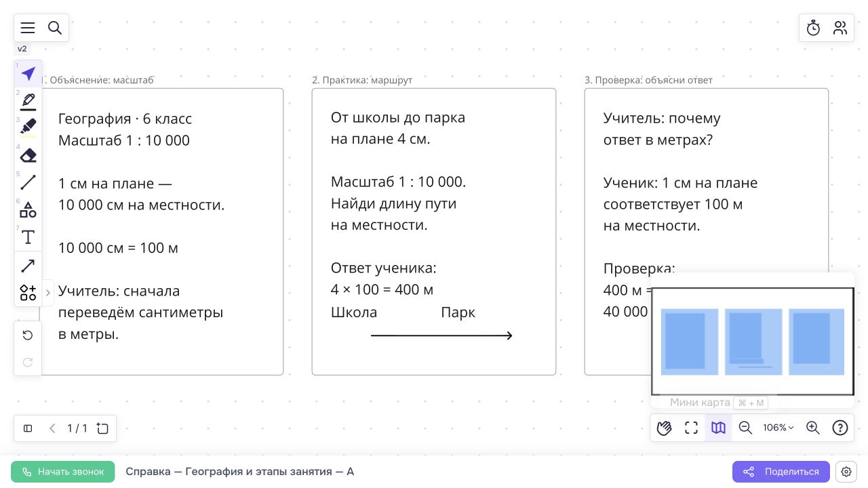Select the Line tool
The width and height of the screenshot is (868, 488).
pos(28,182)
